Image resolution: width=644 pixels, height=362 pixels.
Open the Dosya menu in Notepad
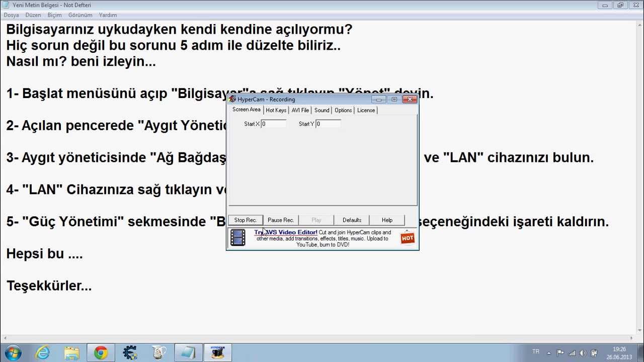click(11, 15)
